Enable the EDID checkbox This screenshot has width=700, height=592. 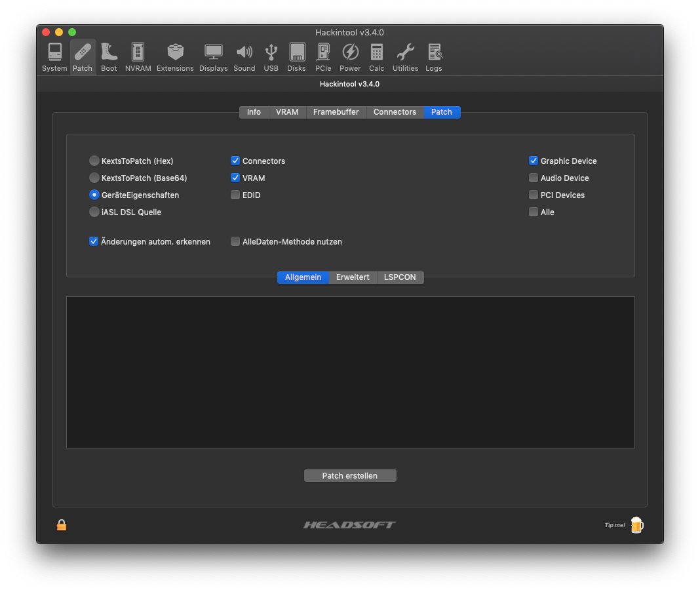(235, 195)
